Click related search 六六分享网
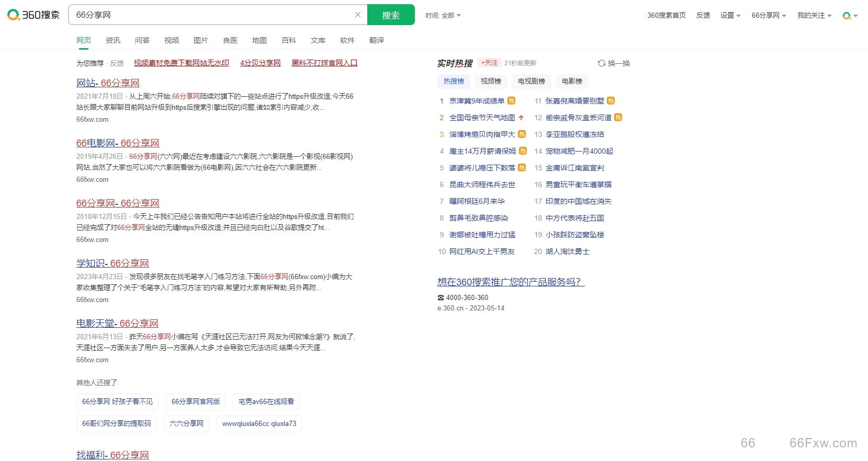This screenshot has width=868, height=461. (x=186, y=423)
